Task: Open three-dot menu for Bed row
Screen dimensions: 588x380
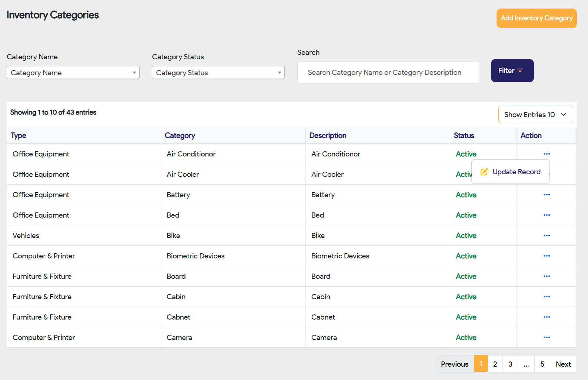Action: 547,215
